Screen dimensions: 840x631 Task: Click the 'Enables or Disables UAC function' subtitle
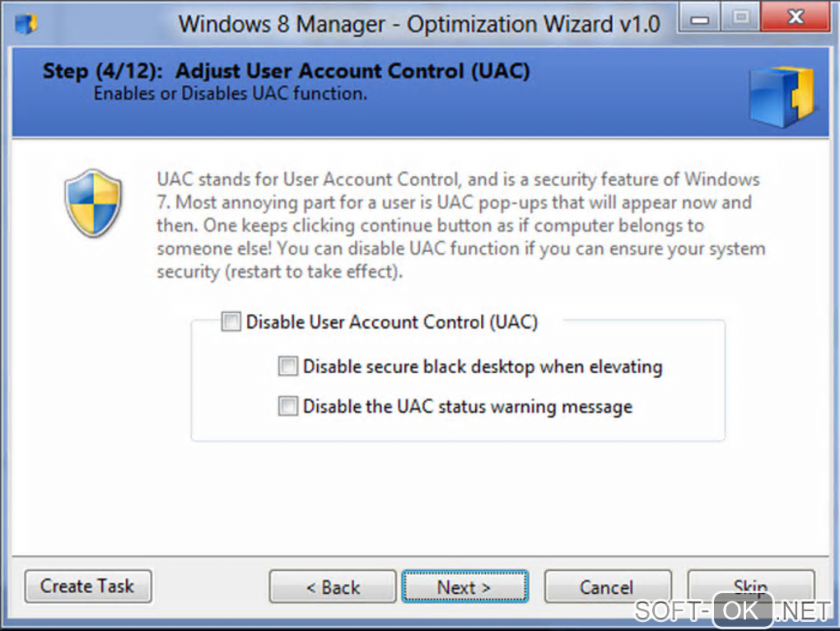[230, 93]
